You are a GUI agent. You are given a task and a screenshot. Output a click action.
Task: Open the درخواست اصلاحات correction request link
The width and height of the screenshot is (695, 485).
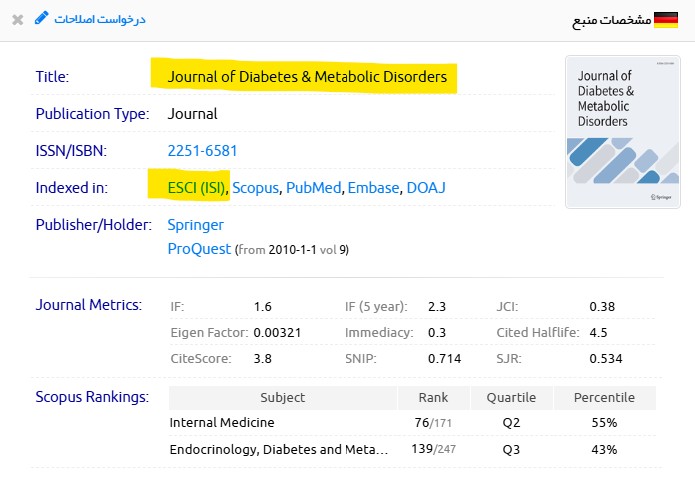(x=98, y=19)
